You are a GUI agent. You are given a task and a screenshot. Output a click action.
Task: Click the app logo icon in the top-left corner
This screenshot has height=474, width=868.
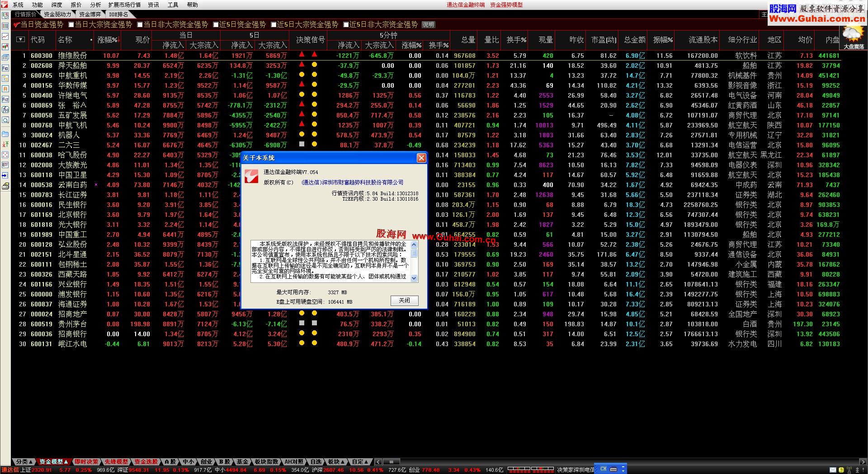coord(5,5)
